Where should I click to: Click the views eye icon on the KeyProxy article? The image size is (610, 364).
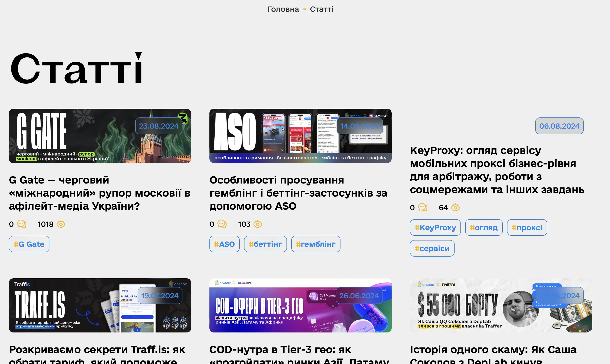pos(455,207)
